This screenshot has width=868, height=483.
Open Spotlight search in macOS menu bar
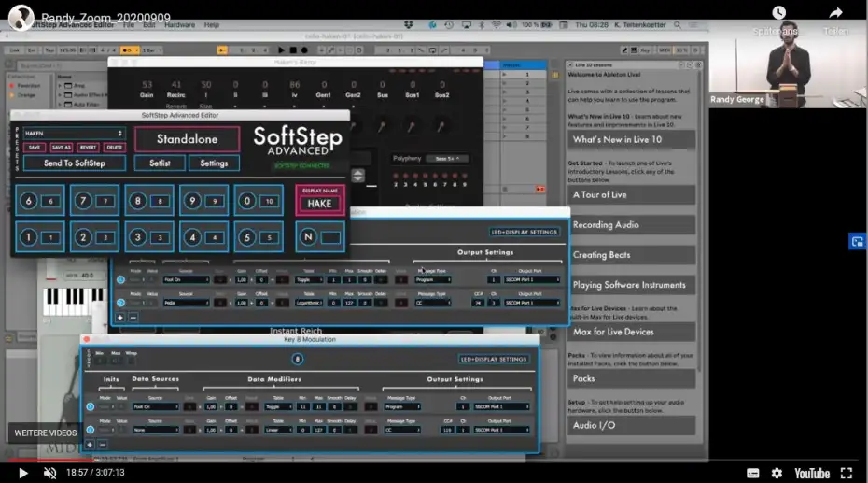pyautogui.click(x=678, y=25)
